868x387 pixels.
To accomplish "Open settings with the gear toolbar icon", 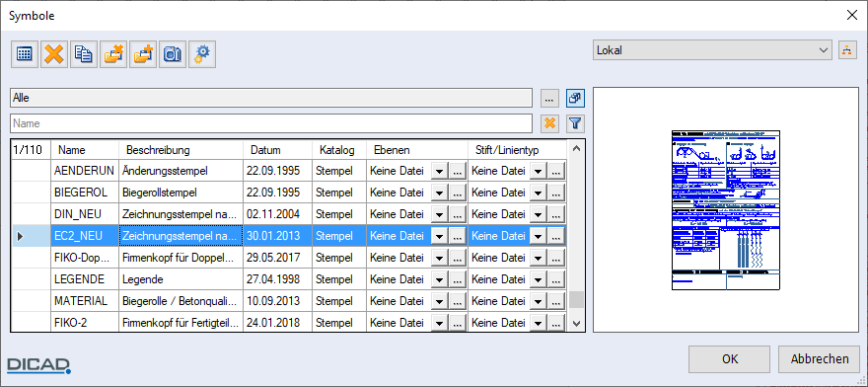I will 202,54.
